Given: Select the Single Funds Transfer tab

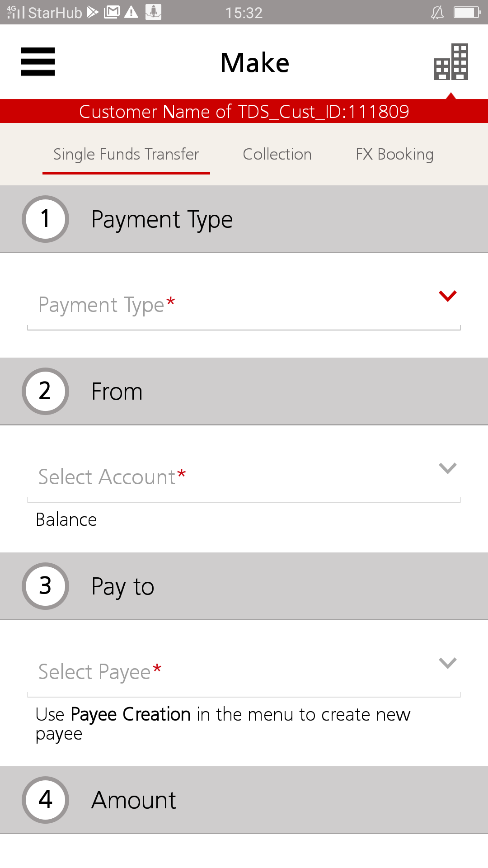Looking at the screenshot, I should click(x=126, y=155).
